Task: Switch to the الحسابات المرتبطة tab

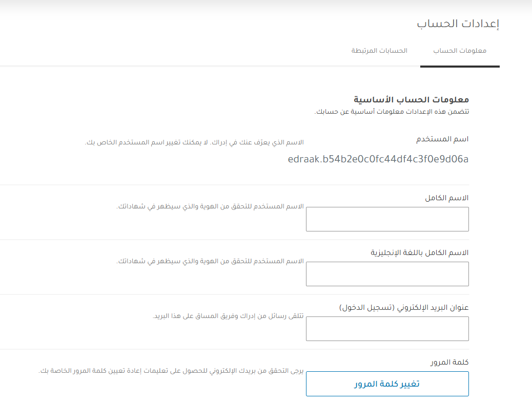Action: coord(379,51)
